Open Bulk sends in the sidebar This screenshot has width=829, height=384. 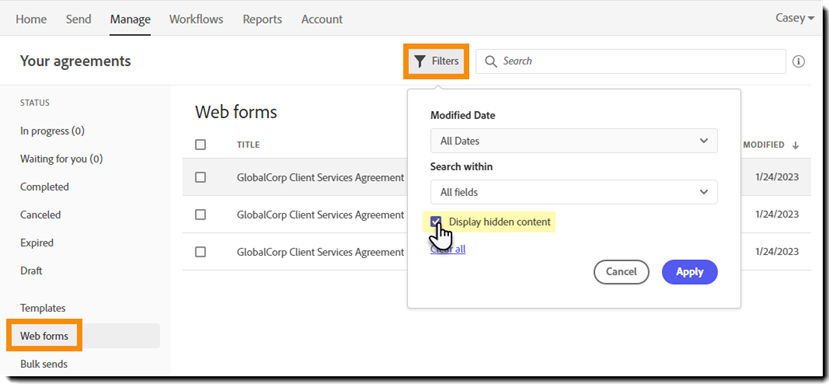[x=44, y=364]
